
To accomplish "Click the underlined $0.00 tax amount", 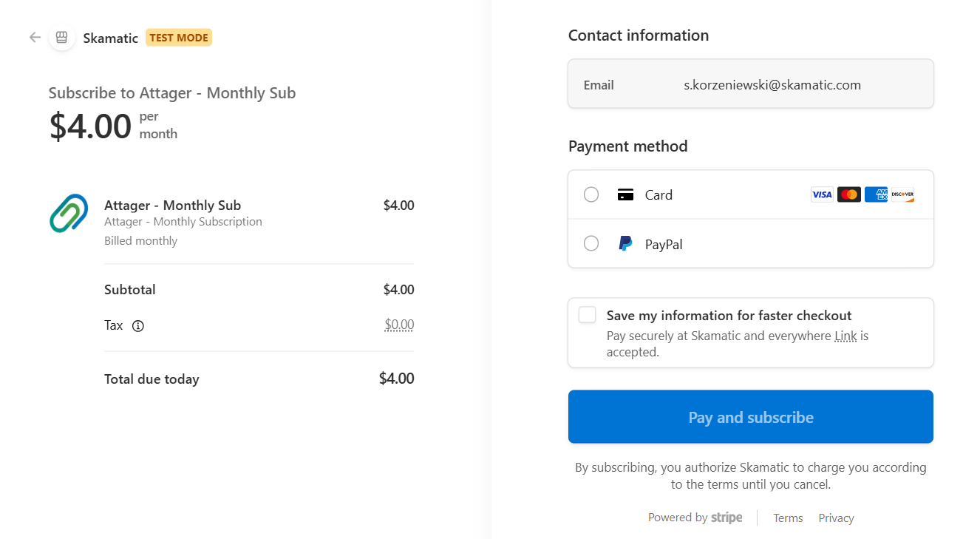I will tap(399, 325).
